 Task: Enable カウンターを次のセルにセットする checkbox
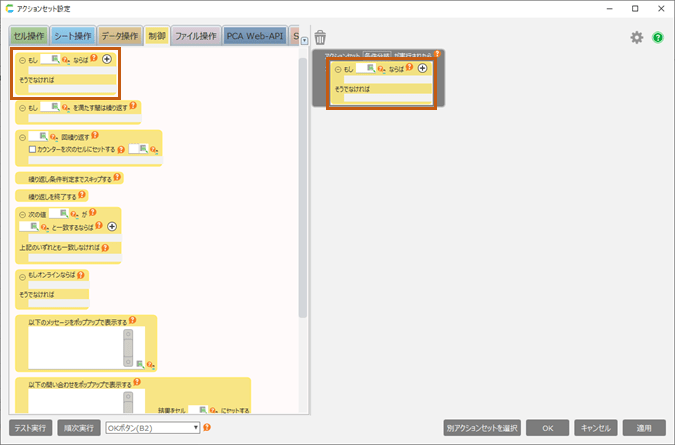click(x=33, y=148)
